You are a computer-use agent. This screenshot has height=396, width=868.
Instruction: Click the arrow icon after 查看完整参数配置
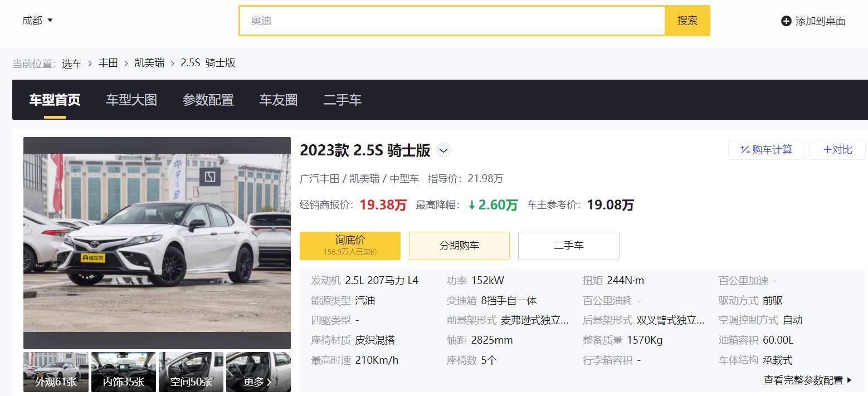click(x=849, y=380)
